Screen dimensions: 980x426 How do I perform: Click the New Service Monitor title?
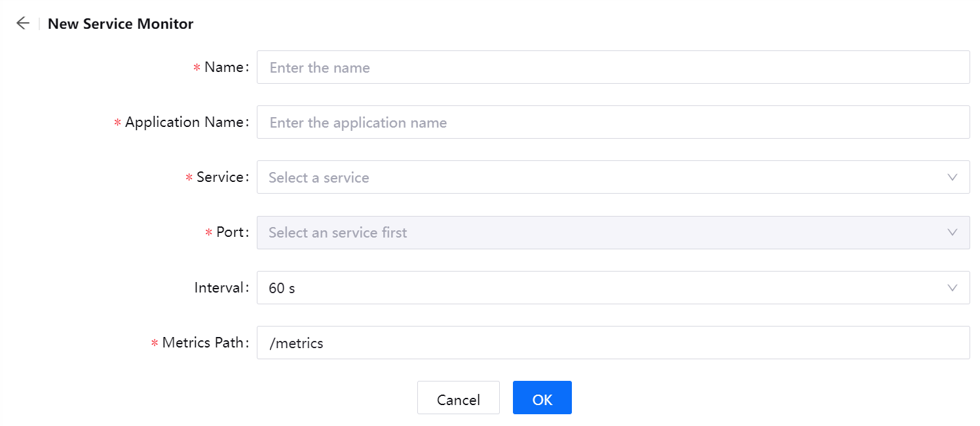tap(121, 24)
